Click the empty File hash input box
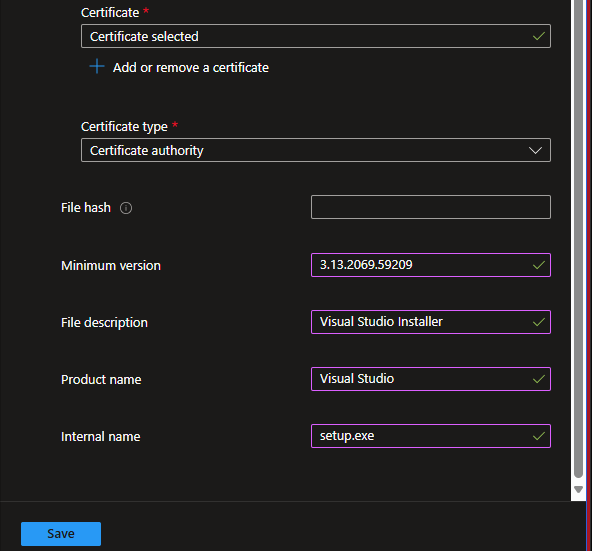 coord(431,207)
